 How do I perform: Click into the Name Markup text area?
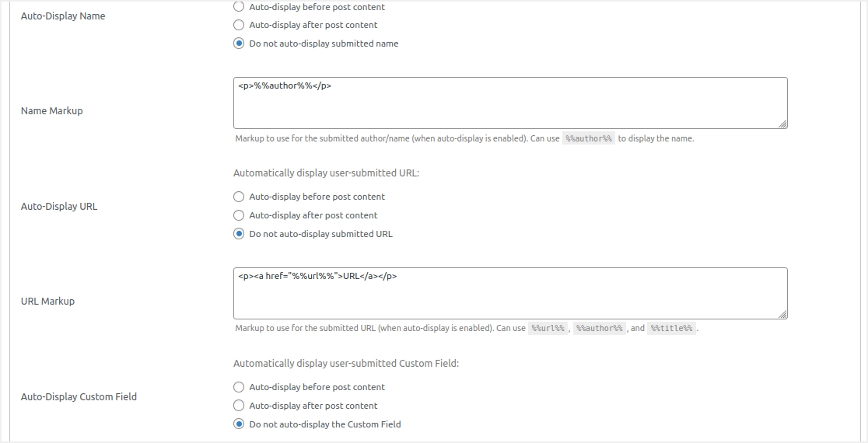coord(509,103)
